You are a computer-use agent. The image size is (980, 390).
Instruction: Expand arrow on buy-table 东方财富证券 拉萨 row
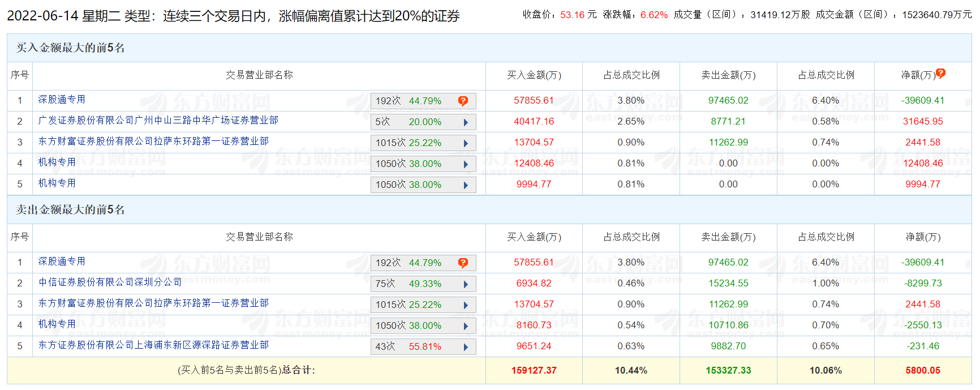point(466,143)
